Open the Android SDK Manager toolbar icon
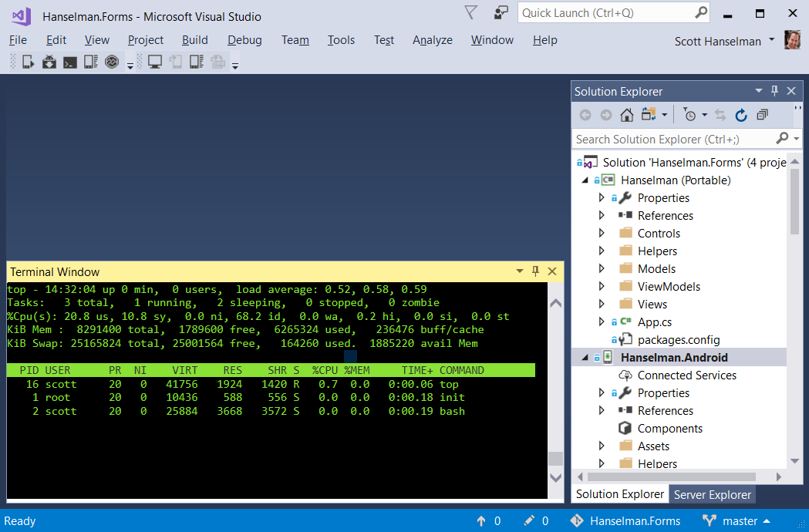The height and width of the screenshot is (532, 809). (x=48, y=62)
